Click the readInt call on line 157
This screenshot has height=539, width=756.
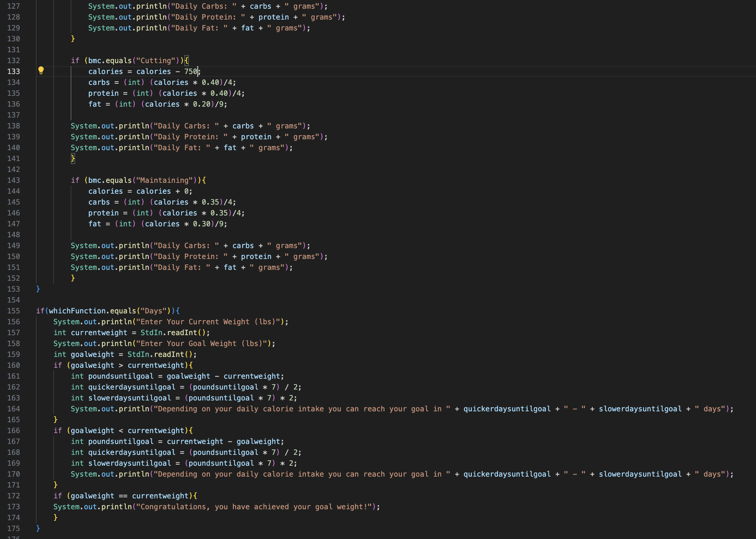(x=182, y=333)
